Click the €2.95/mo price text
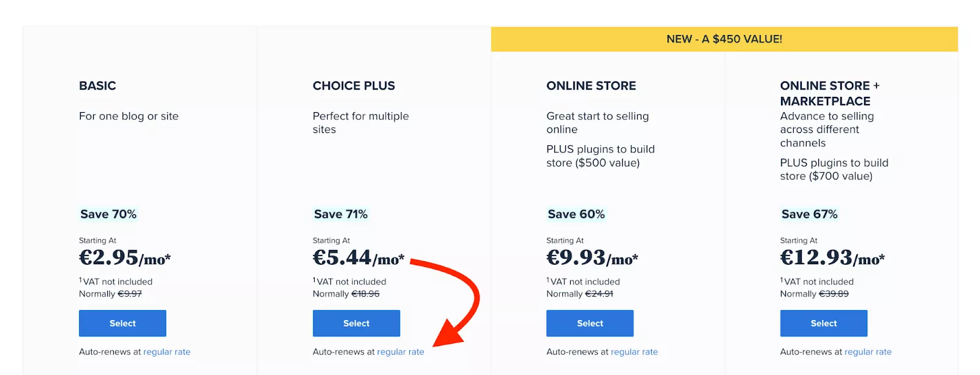Screen dimensions: 980x375 pos(125,257)
